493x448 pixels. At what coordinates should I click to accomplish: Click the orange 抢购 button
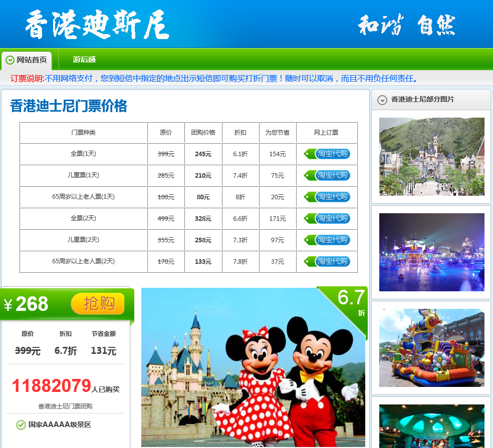click(x=98, y=304)
